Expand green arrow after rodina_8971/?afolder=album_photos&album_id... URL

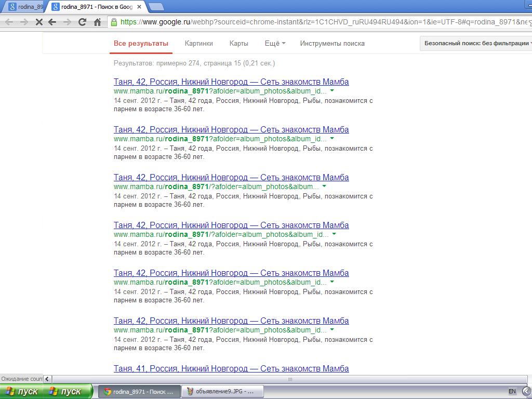click(x=334, y=234)
